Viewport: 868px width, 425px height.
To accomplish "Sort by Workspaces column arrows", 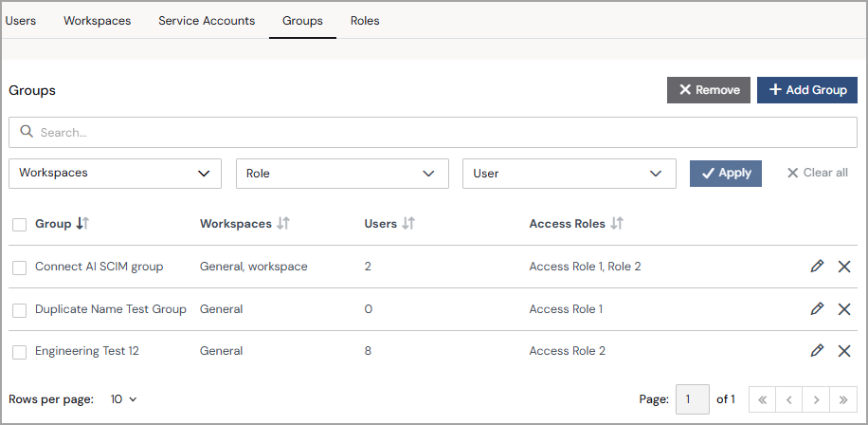I will 283,223.
